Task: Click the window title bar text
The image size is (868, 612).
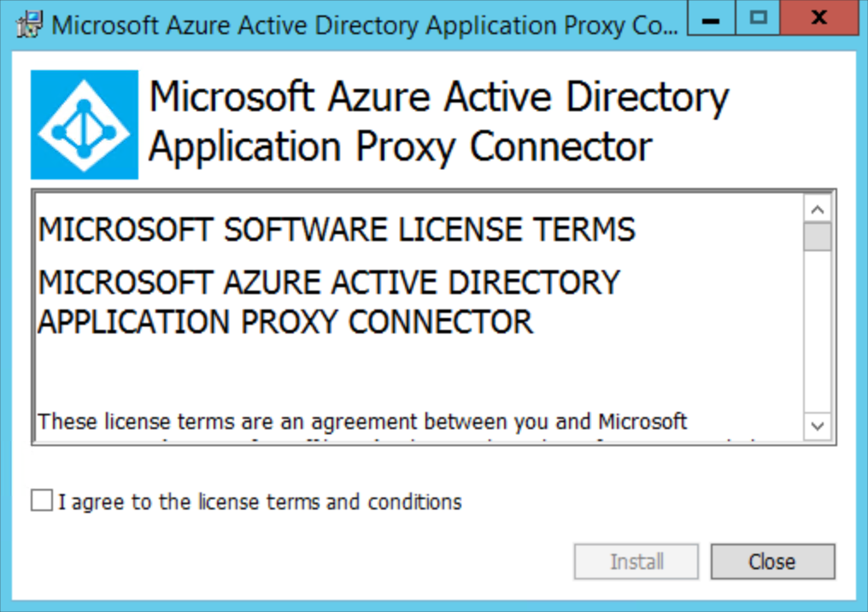Action: [363, 24]
